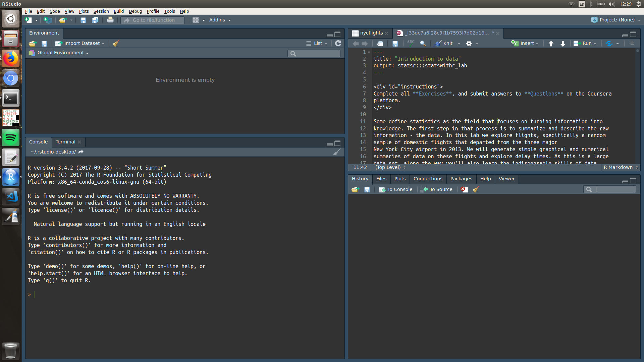
Task: Open the Knit options dropdown
Action: [459, 43]
